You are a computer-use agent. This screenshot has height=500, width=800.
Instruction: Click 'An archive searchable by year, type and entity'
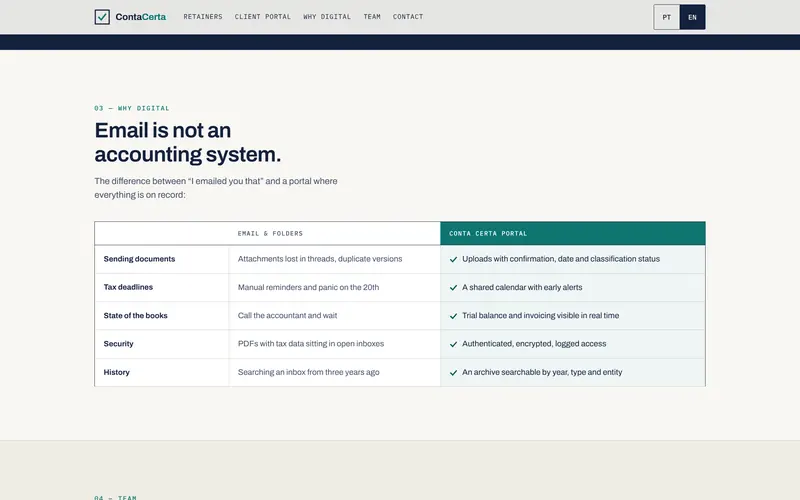(x=542, y=372)
